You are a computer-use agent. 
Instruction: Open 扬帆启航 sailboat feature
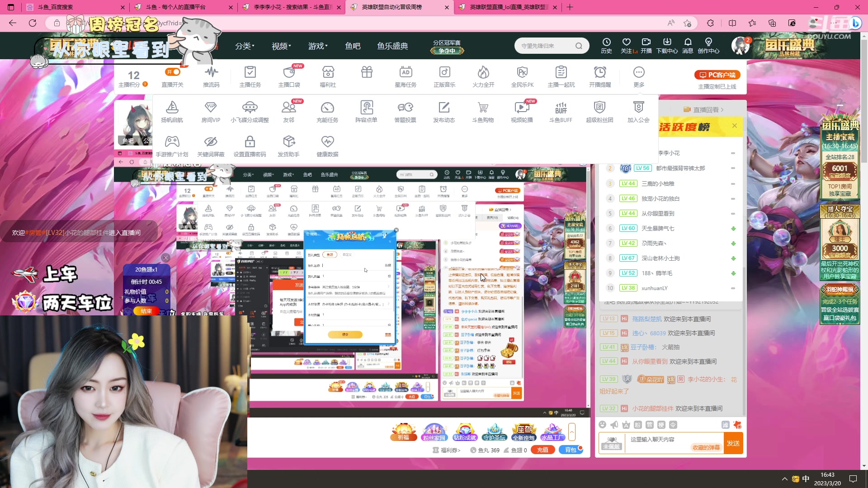(172, 112)
